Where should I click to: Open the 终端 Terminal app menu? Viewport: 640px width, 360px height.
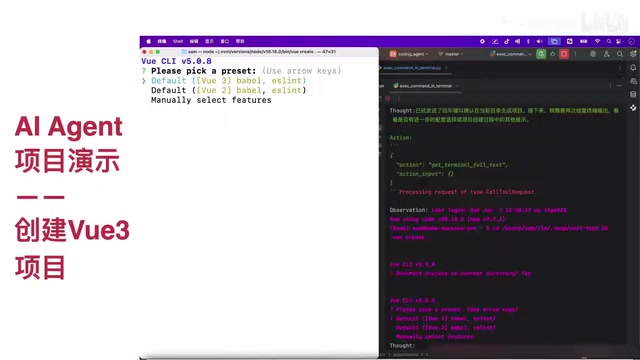pos(162,41)
